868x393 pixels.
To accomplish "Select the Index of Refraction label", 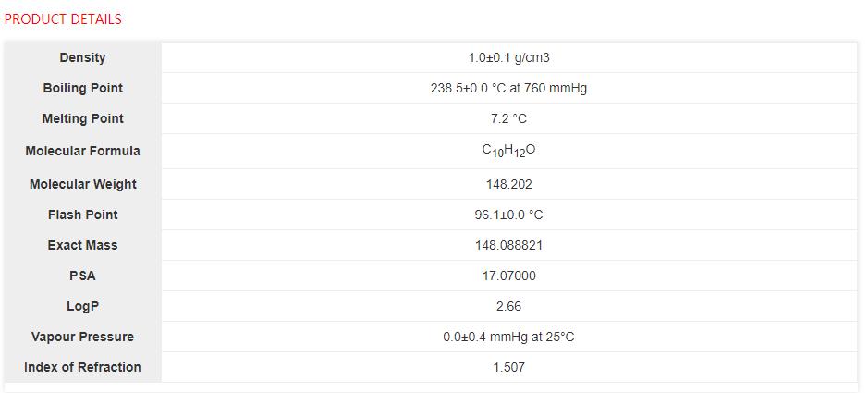I will tap(82, 367).
